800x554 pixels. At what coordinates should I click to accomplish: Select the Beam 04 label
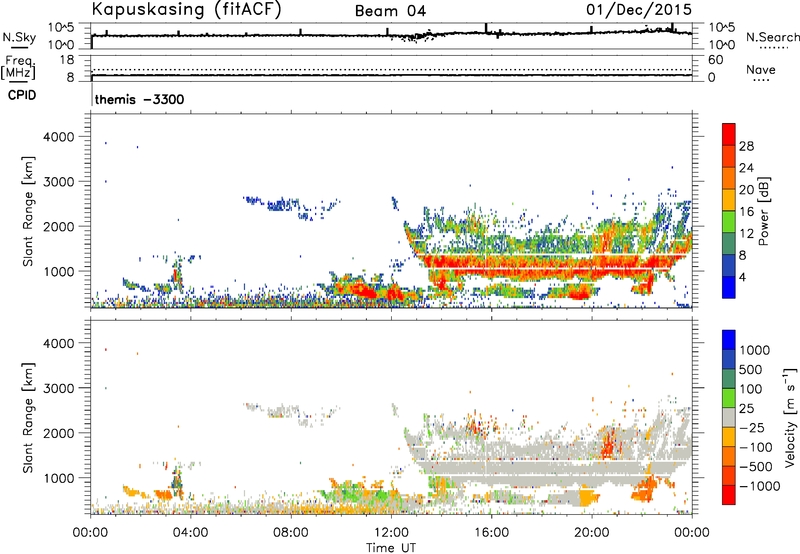pos(390,11)
